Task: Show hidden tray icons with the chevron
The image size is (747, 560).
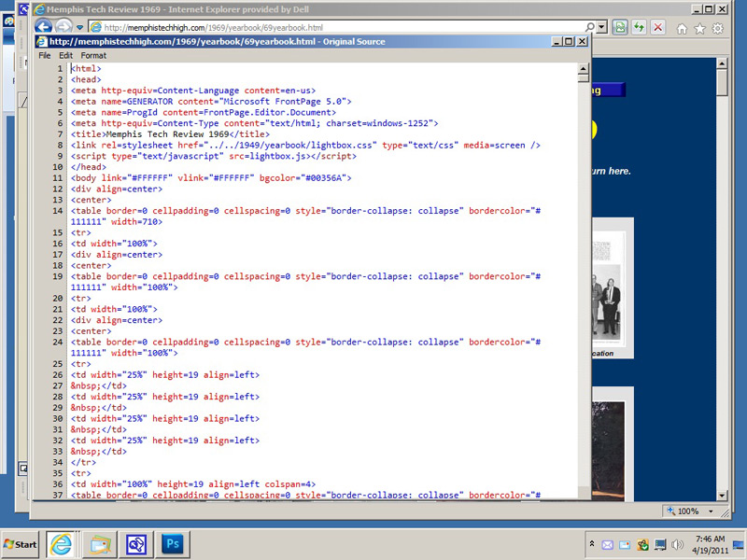Action: click(x=592, y=544)
